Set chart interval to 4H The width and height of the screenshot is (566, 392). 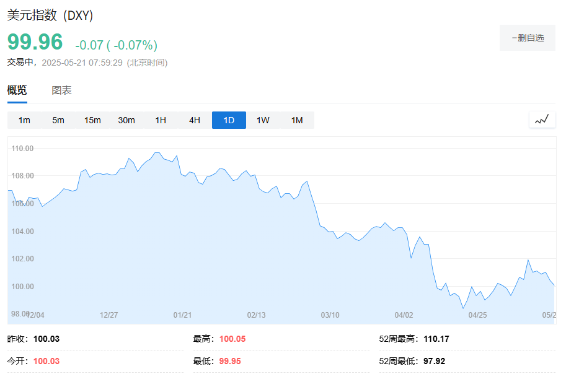[195, 120]
